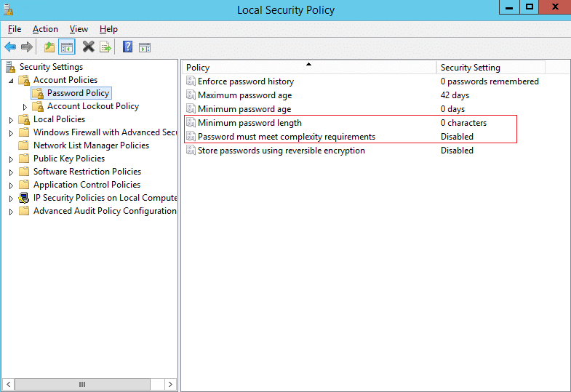Sort by the Policy column header
The width and height of the screenshot is (571, 392).
[x=309, y=68]
